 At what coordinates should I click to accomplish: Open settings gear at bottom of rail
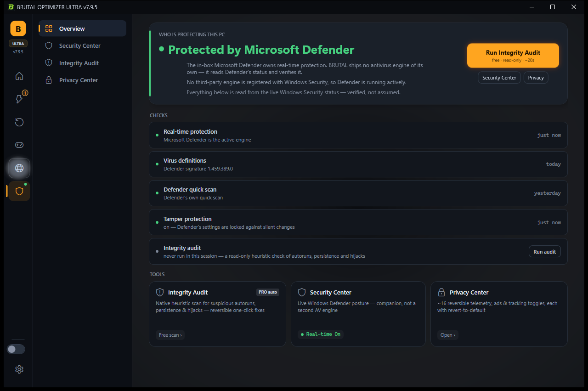19,369
